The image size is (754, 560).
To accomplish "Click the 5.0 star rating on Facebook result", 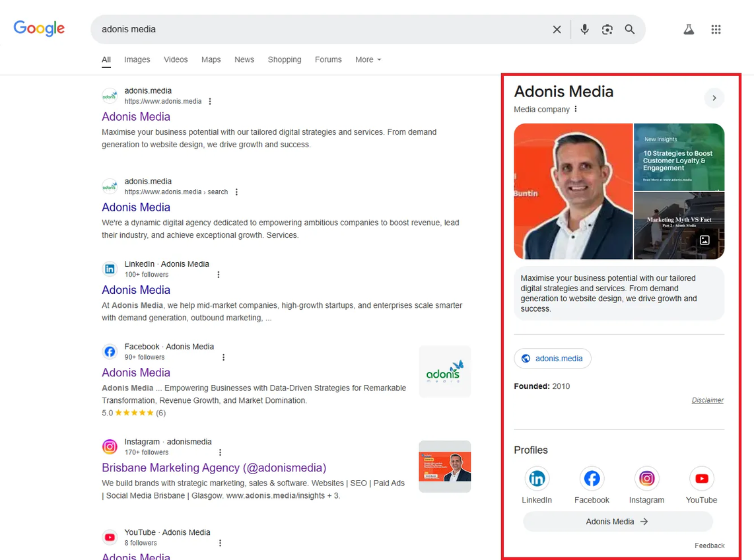I will click(x=133, y=413).
